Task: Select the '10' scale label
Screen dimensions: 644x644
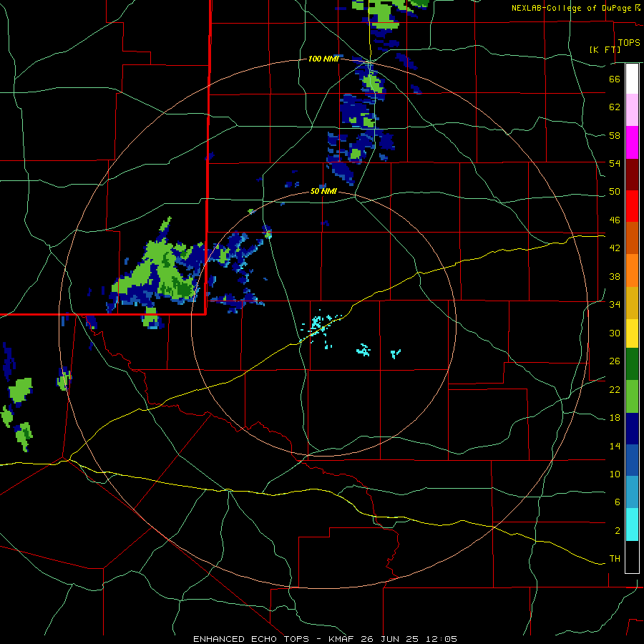Action: 615,474
